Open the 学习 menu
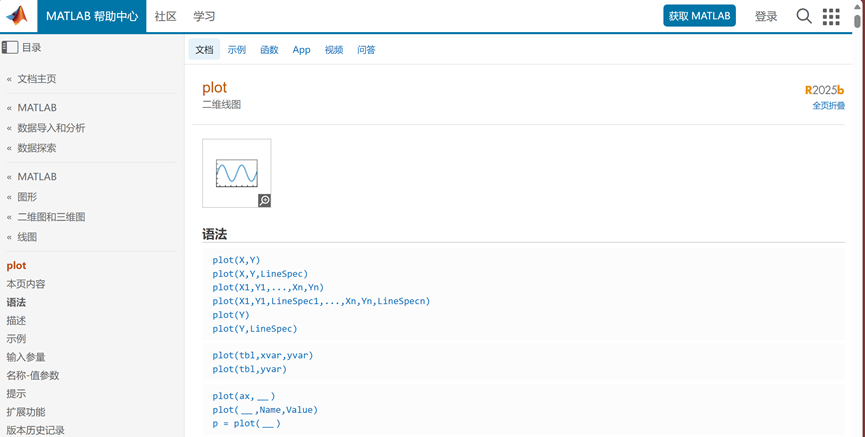The height and width of the screenshot is (437, 865). [x=204, y=16]
